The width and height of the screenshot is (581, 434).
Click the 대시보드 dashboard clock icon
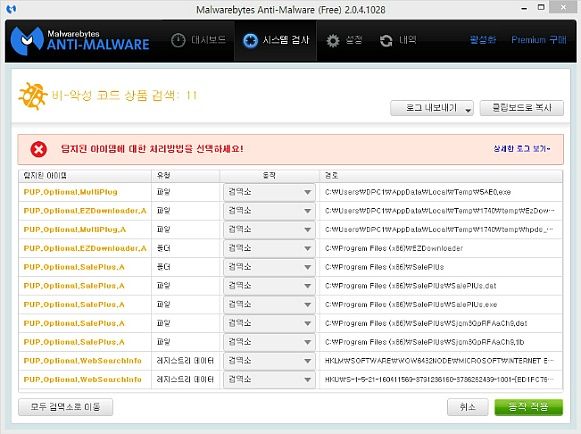click(178, 40)
